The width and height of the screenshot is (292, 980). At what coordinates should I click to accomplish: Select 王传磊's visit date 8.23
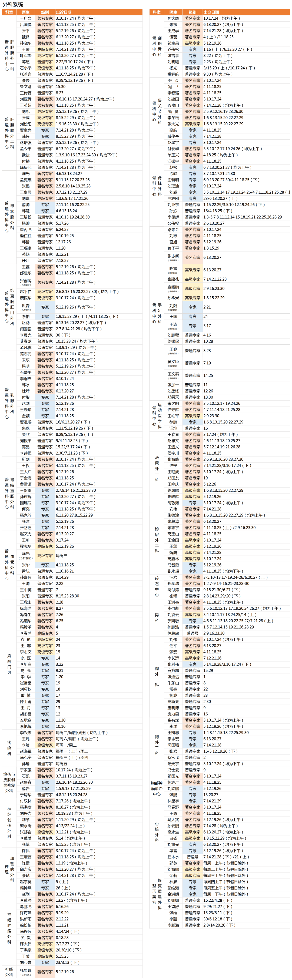pos(60,93)
